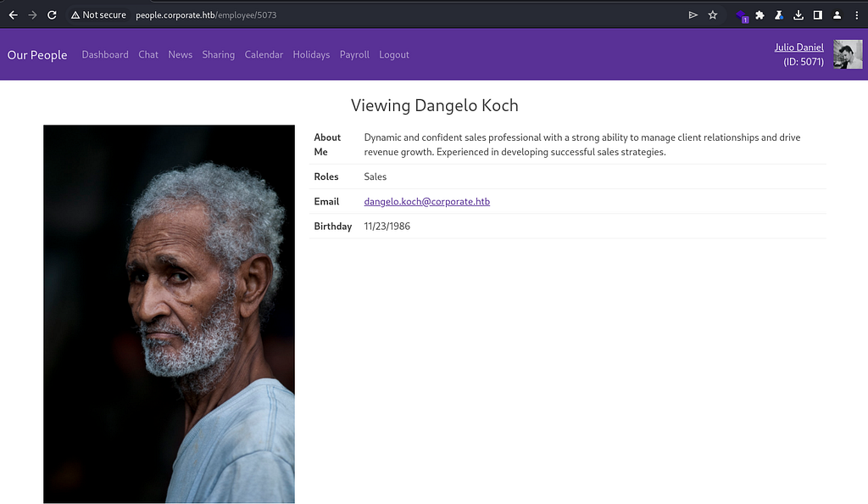Reload the page with the refresh icon
The height and width of the screenshot is (504, 868).
[52, 15]
